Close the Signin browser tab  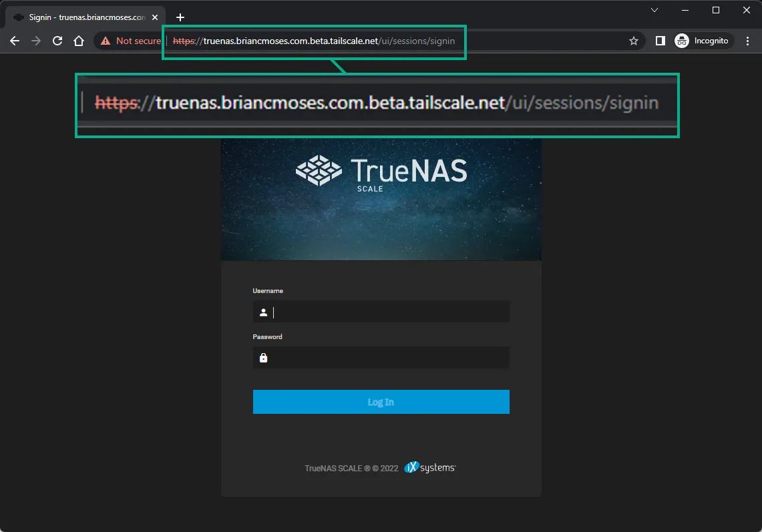pos(155,17)
